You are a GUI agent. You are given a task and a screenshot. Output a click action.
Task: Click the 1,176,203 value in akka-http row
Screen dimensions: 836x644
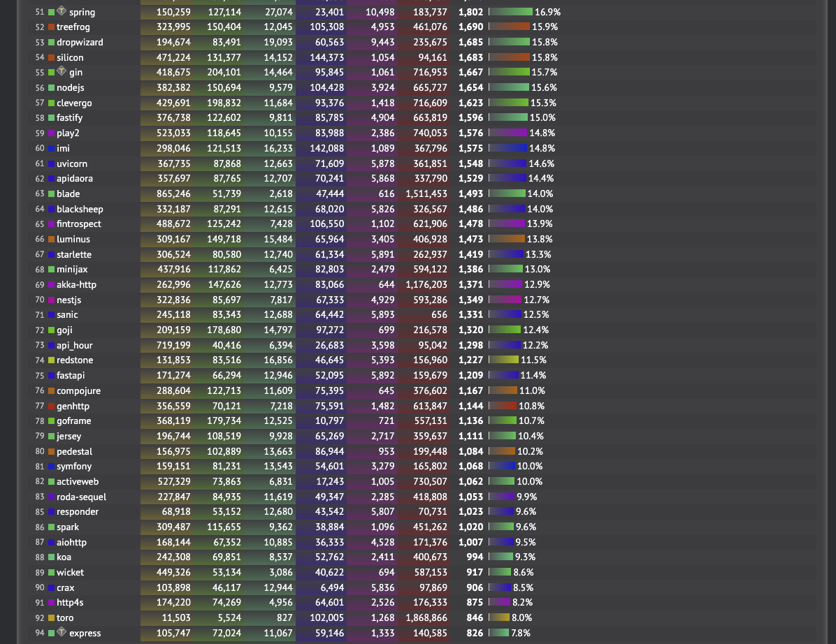pos(426,284)
